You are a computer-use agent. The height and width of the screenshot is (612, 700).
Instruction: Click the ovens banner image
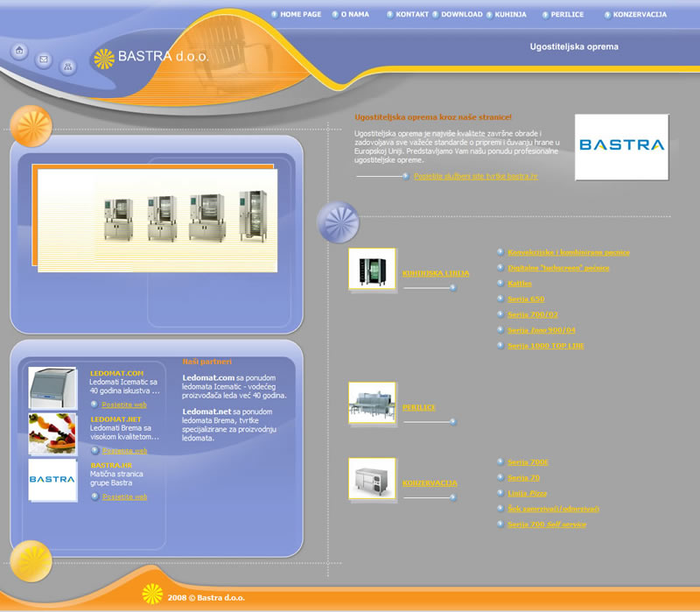click(157, 221)
